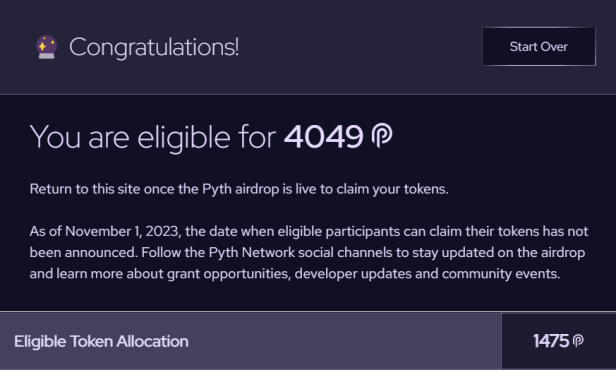Click the 4049 eligible amount

tap(323, 137)
